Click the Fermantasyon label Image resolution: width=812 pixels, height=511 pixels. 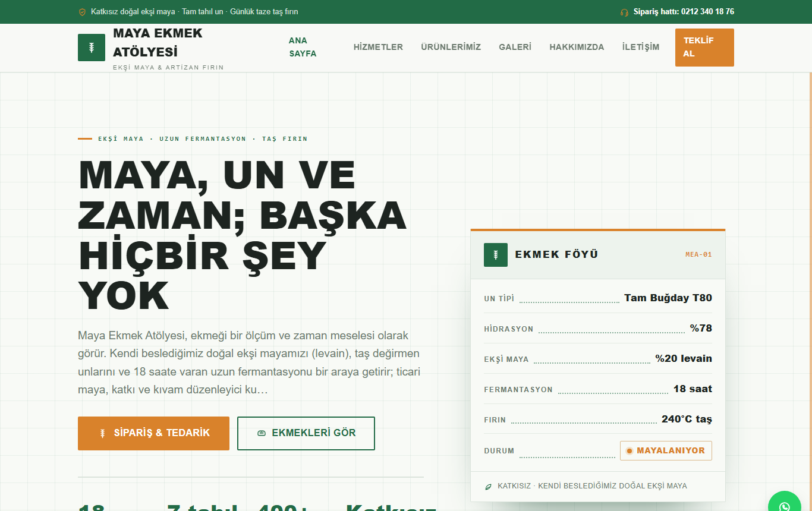(x=518, y=390)
